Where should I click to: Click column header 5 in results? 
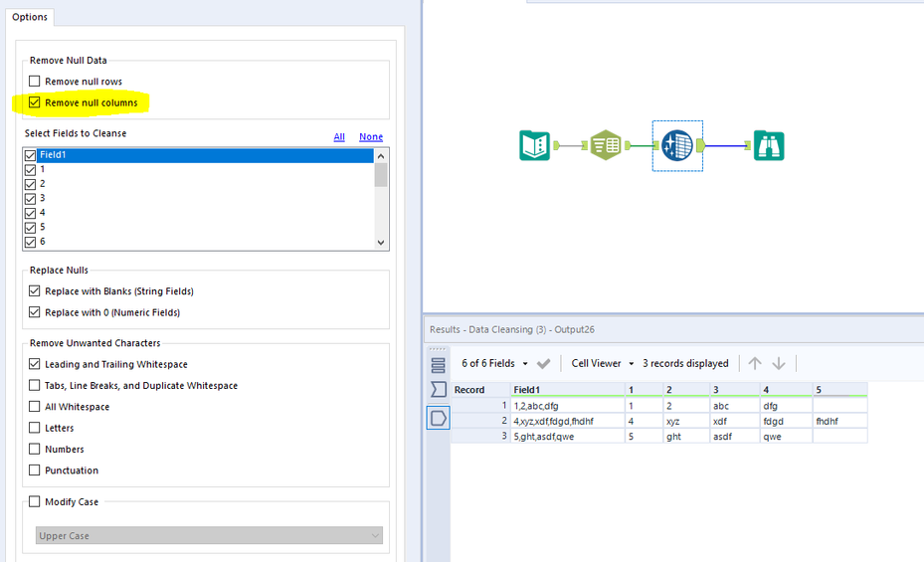coord(839,390)
